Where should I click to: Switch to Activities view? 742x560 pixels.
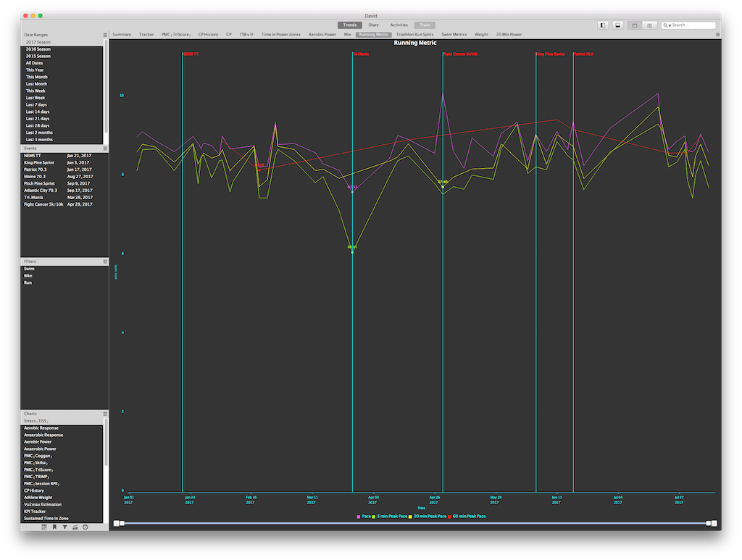pos(399,25)
